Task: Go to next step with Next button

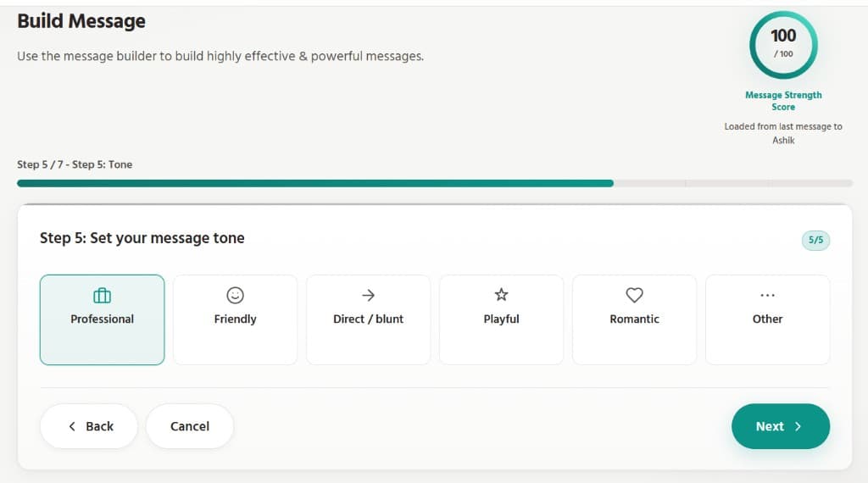Action: pyautogui.click(x=770, y=426)
